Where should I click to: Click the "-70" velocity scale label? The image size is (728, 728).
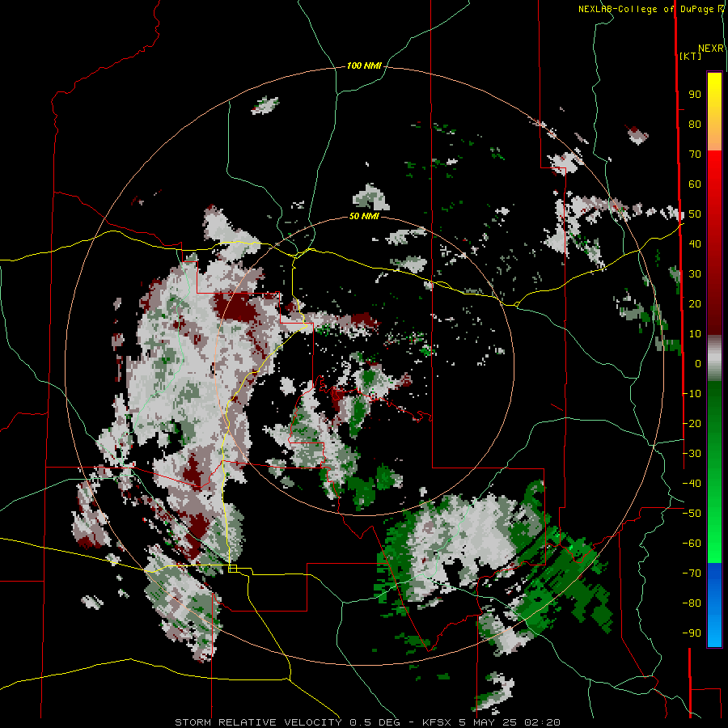[692, 574]
